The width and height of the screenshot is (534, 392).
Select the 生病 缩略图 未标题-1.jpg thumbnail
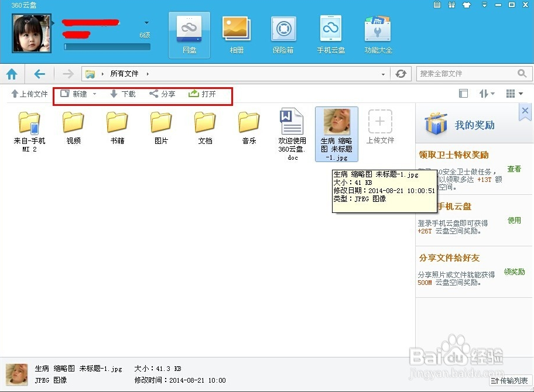pos(337,135)
